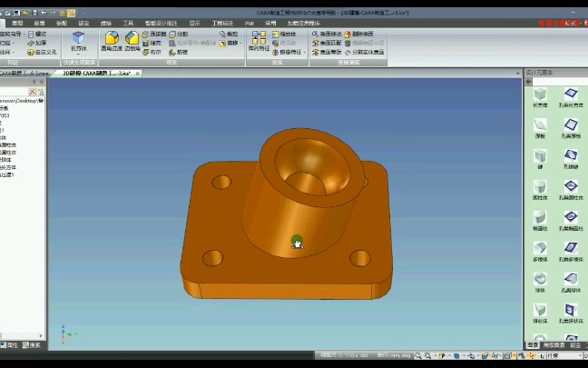Pin the scene tree panel

click(34, 82)
